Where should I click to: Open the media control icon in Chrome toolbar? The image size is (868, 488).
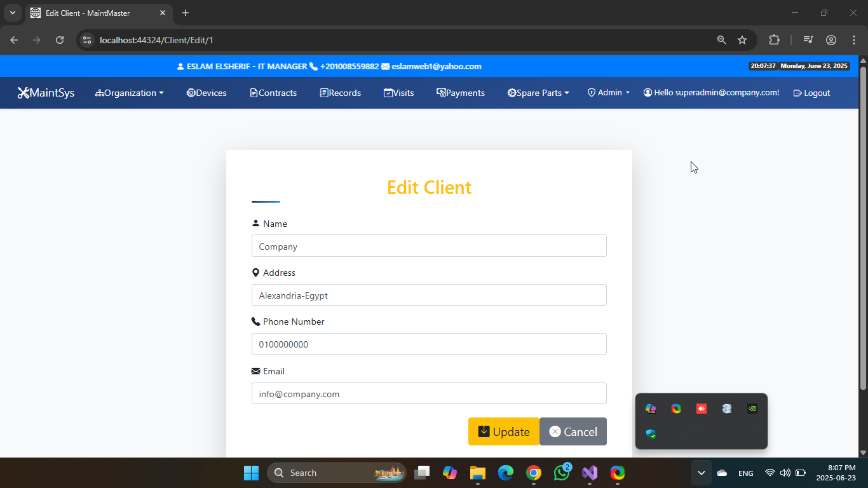coord(808,40)
